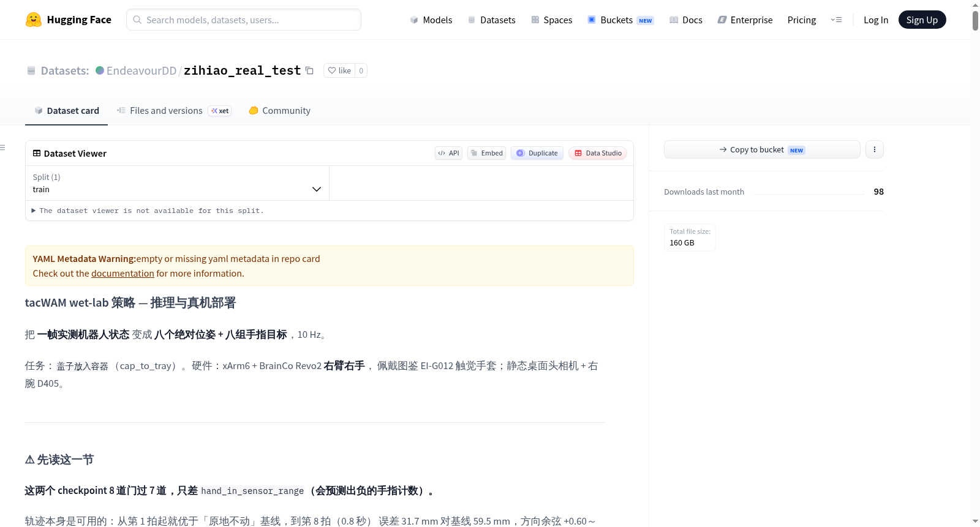Expand the viewer not available message
The image size is (980, 527).
click(147, 211)
